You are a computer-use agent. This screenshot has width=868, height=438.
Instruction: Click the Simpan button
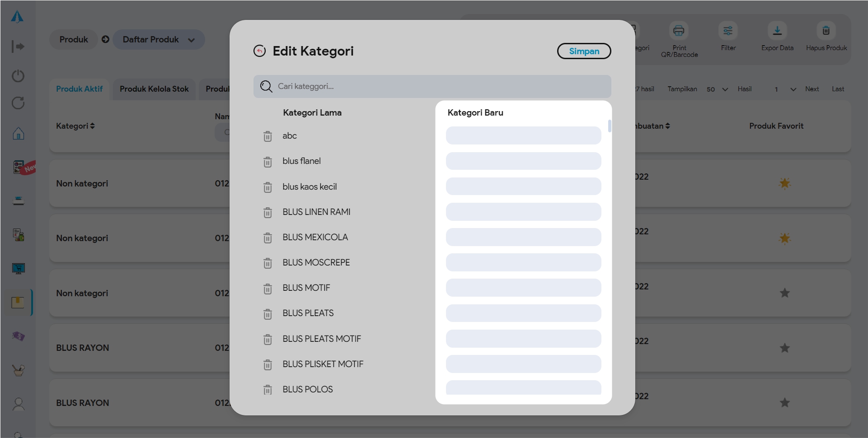tap(584, 51)
